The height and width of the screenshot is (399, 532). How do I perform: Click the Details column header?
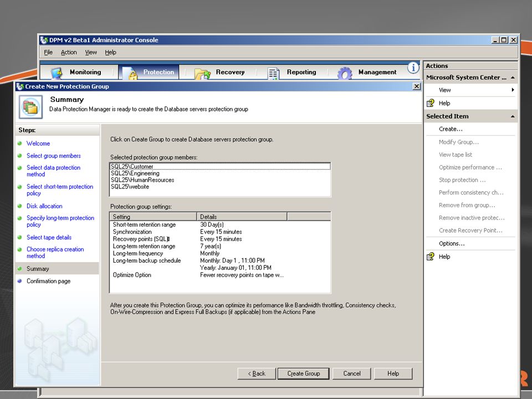click(242, 217)
